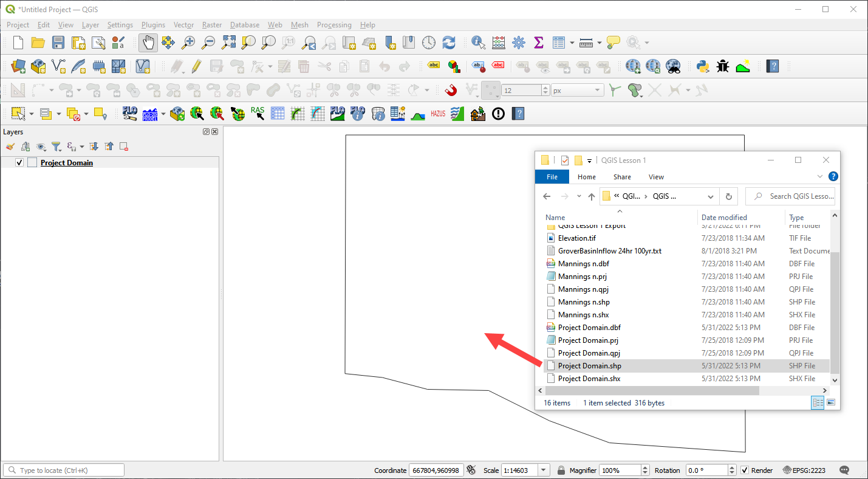Image resolution: width=868 pixels, height=479 pixels.
Task: Open the Processing menu
Action: tap(334, 25)
